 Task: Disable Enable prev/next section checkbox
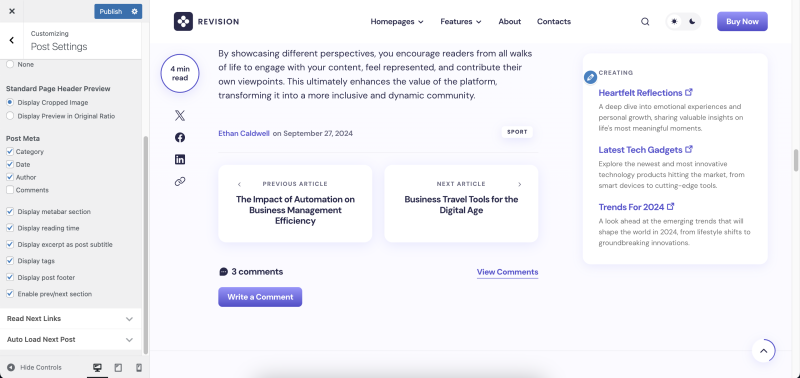[x=10, y=294]
